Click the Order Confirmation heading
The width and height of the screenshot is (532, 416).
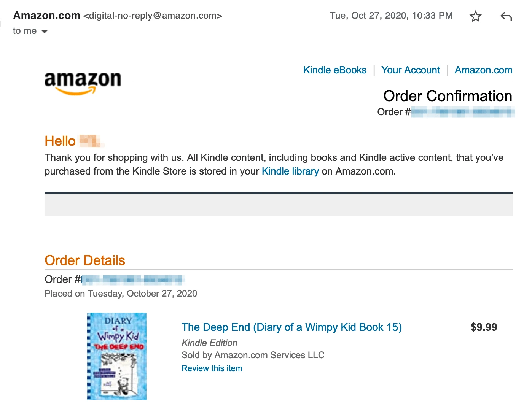point(448,96)
